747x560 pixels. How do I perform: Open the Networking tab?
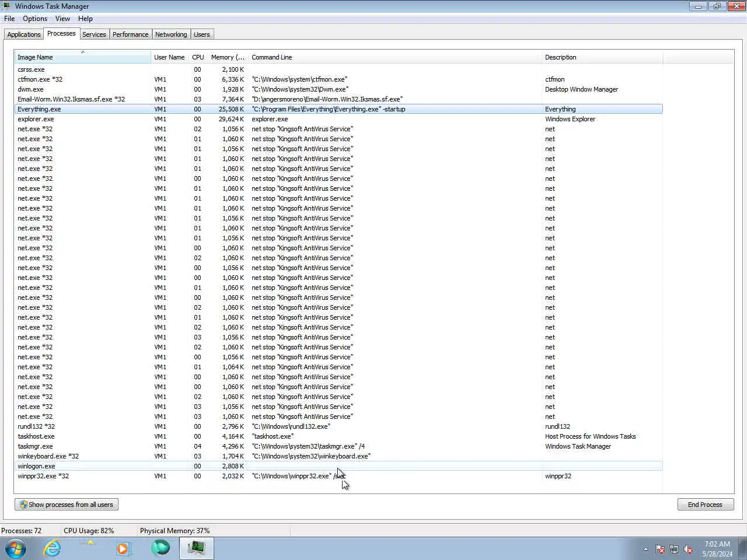click(x=171, y=34)
